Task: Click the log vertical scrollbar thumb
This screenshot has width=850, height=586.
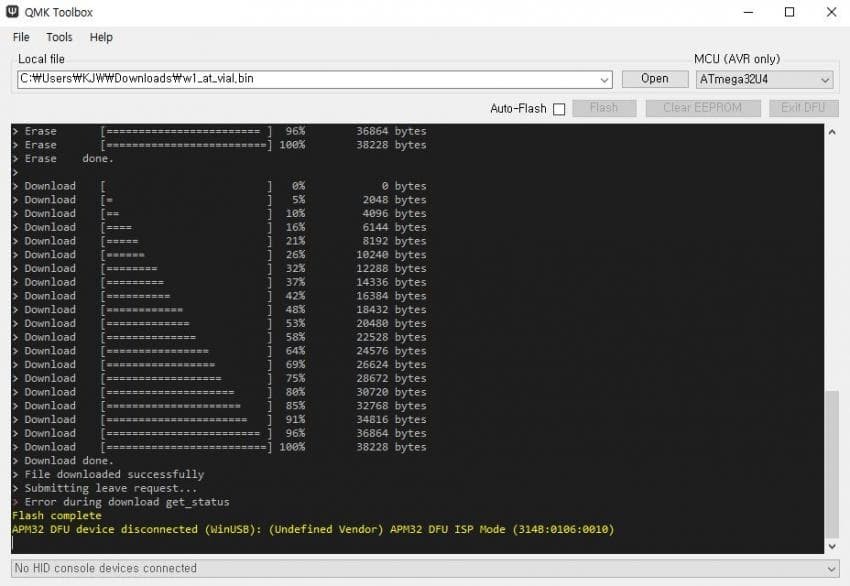Action: coord(832,464)
